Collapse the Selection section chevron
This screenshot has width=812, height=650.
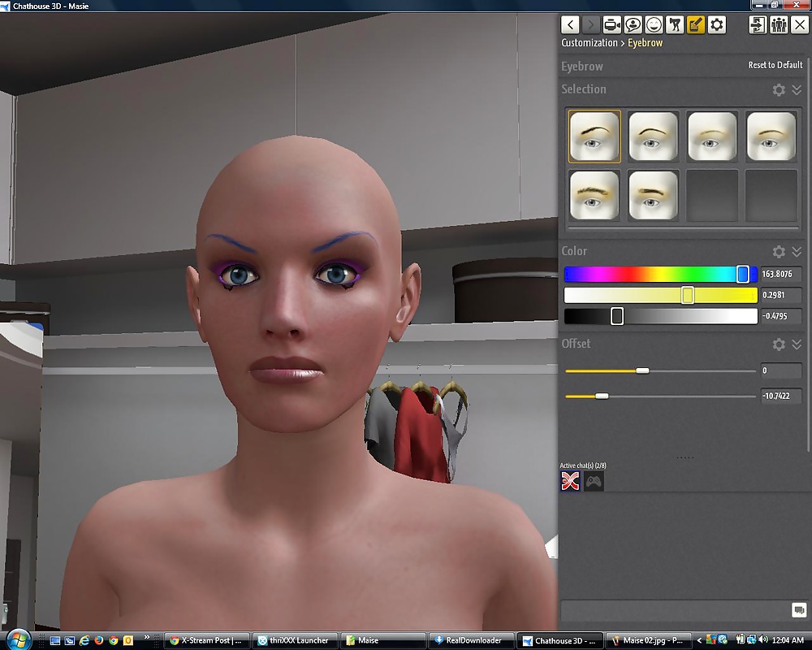pos(797,90)
